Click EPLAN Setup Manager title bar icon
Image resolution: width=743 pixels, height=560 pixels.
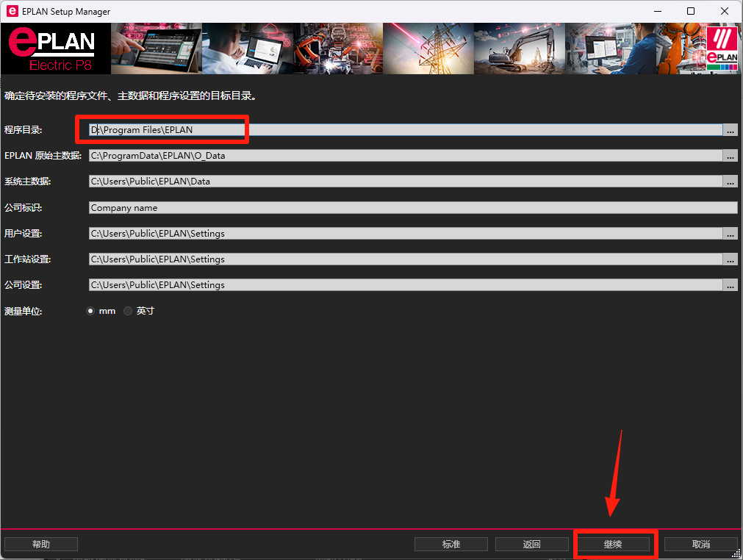click(12, 11)
